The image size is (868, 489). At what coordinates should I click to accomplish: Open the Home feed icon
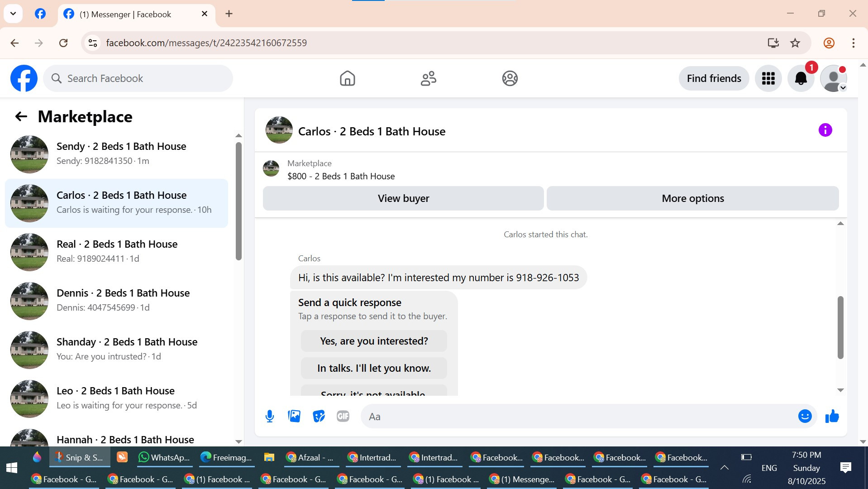[x=347, y=78]
